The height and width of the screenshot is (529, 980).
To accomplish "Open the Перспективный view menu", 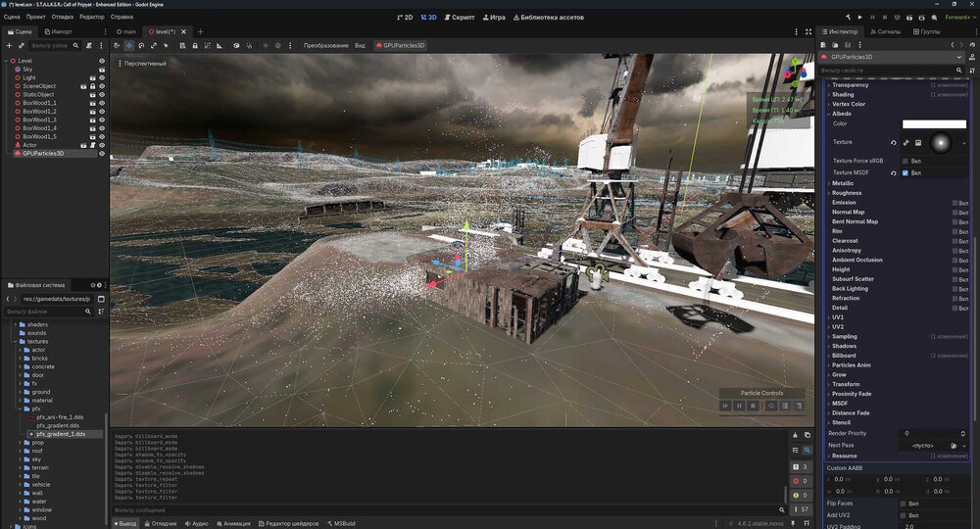I will (x=142, y=64).
